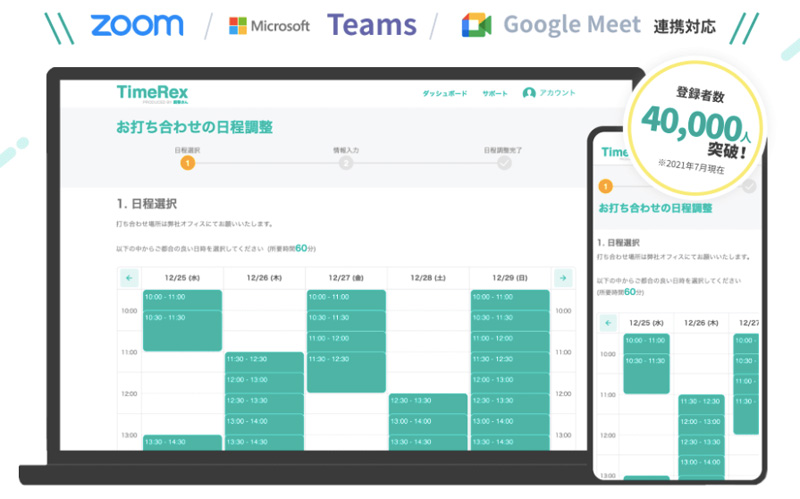Select the 12/29 10:00 - 11:00 slot on laptop
This screenshot has width=800, height=499.
[509, 298]
